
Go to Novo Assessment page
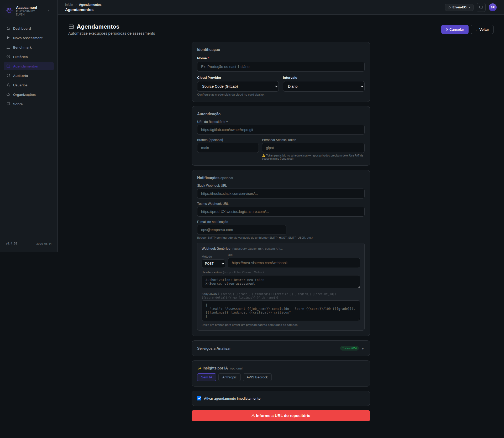[29, 38]
